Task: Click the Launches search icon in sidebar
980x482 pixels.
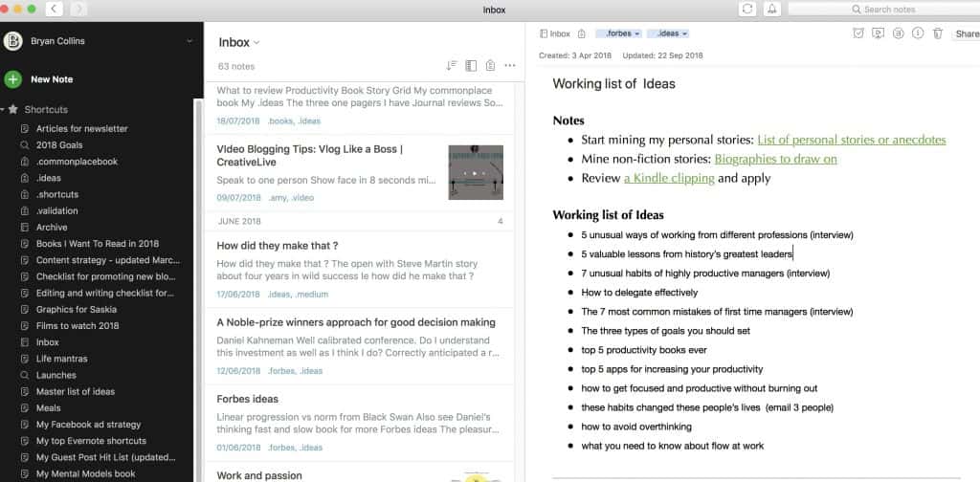Action: 24,375
